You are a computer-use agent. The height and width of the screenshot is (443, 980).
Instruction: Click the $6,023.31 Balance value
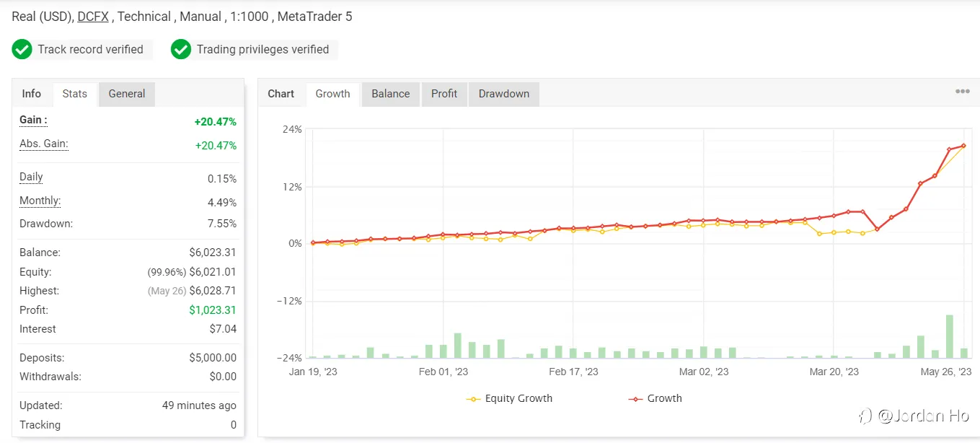pyautogui.click(x=213, y=253)
